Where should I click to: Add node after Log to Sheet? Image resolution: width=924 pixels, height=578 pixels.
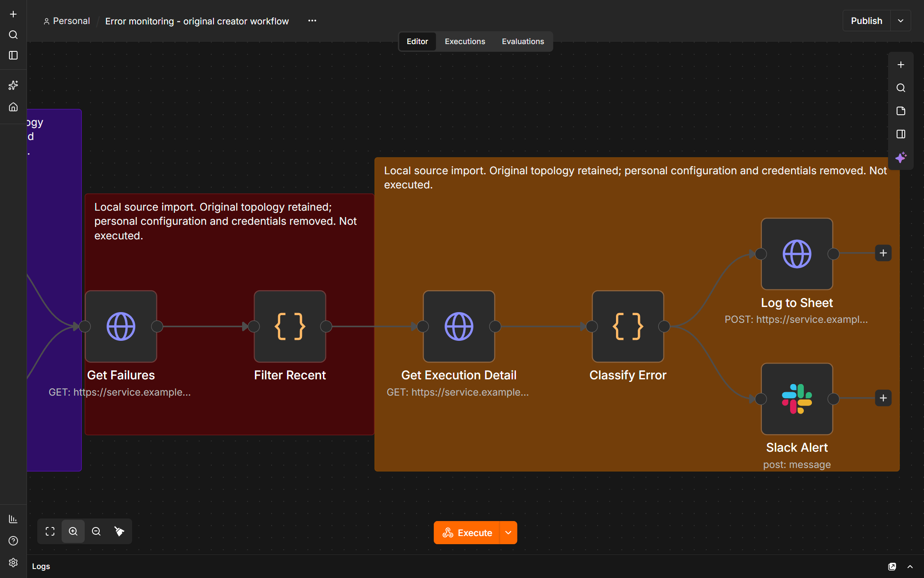(883, 253)
